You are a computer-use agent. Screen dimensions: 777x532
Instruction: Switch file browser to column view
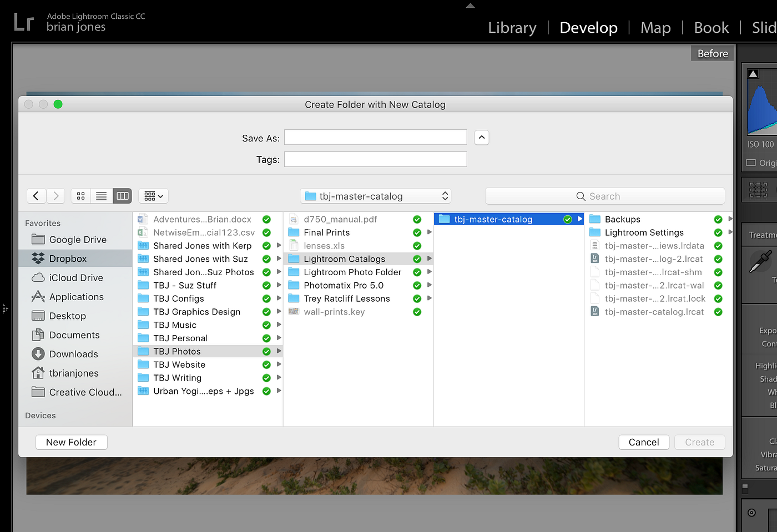pos(122,196)
